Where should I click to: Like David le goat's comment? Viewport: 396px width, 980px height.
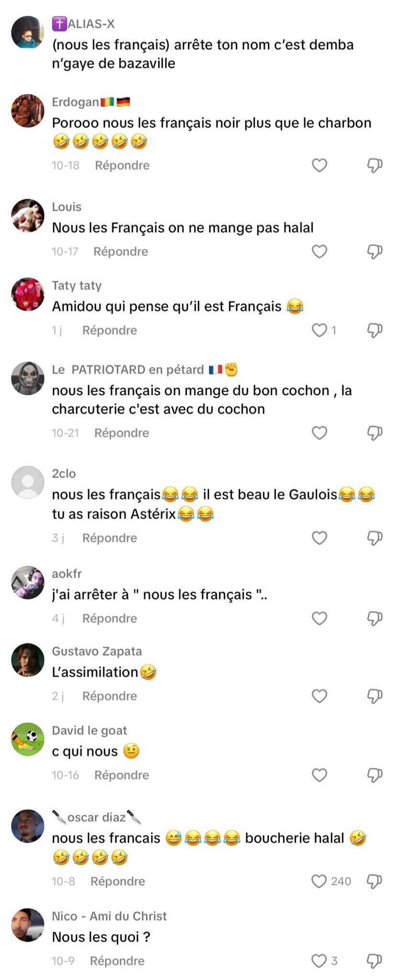click(319, 775)
